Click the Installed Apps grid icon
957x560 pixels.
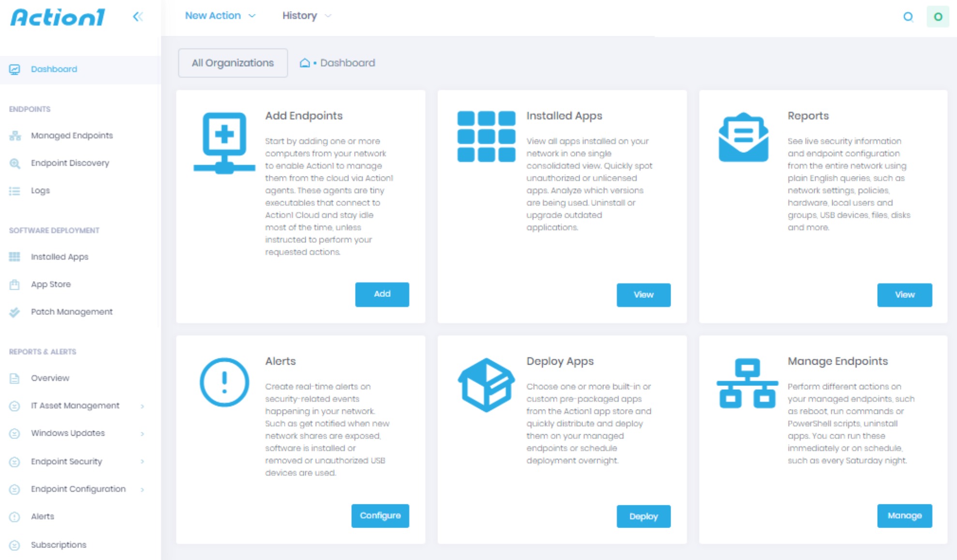(x=486, y=136)
